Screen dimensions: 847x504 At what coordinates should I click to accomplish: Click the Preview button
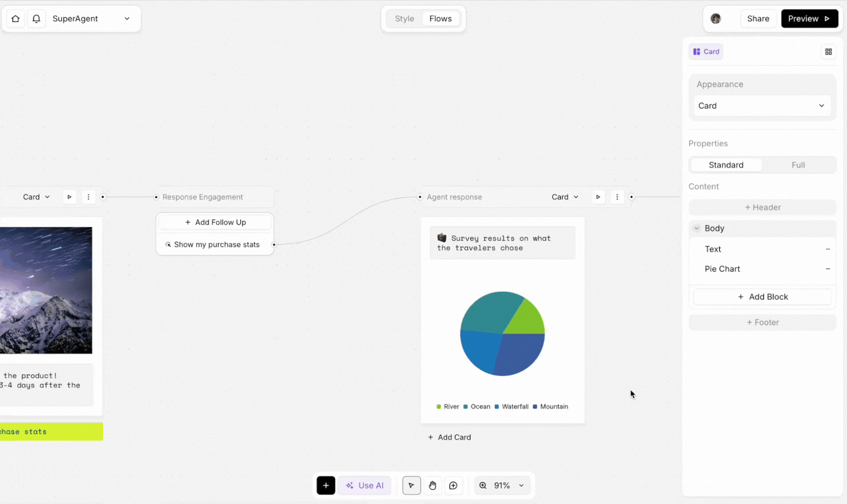pyautogui.click(x=809, y=18)
